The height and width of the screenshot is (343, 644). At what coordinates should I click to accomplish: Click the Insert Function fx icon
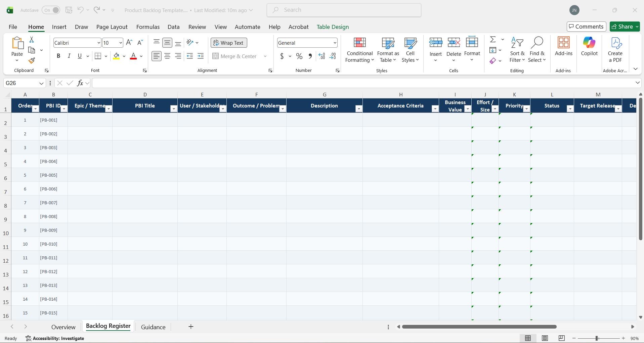pyautogui.click(x=80, y=83)
